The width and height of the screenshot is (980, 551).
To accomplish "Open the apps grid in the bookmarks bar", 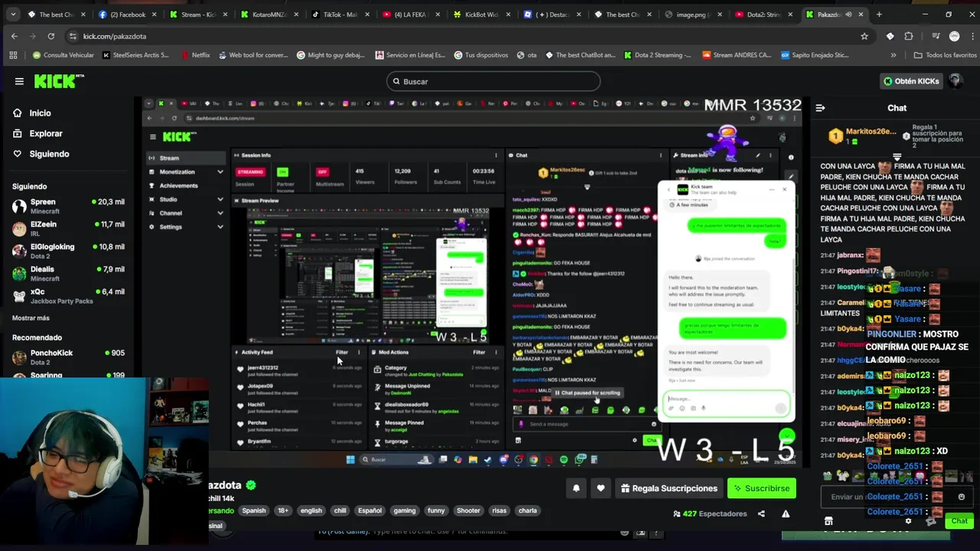I will (13, 55).
